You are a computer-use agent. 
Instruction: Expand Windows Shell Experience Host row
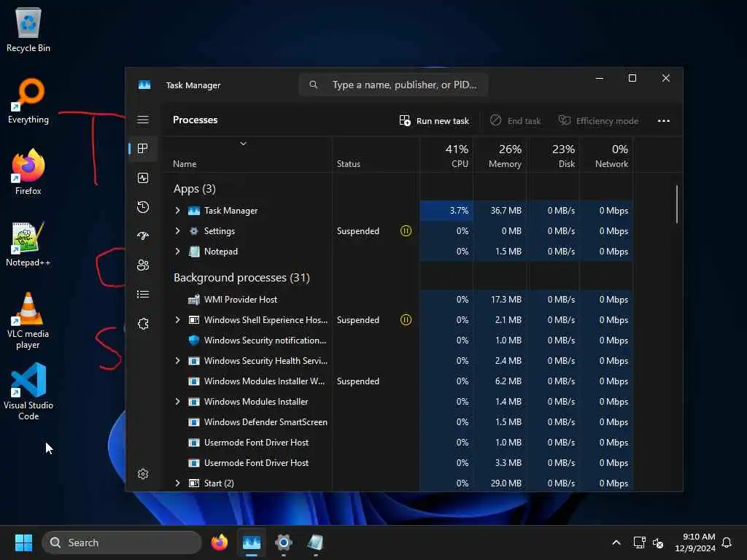[x=178, y=320]
